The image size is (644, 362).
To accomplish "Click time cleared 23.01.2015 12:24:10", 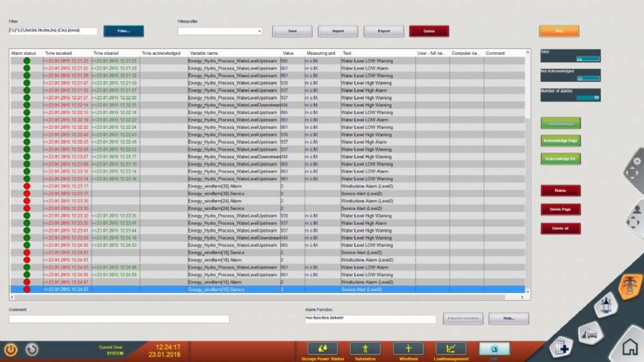I will click(114, 238).
